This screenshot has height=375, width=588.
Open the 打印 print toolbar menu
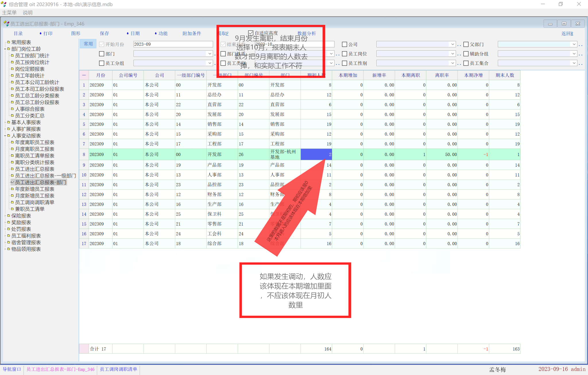click(x=46, y=33)
